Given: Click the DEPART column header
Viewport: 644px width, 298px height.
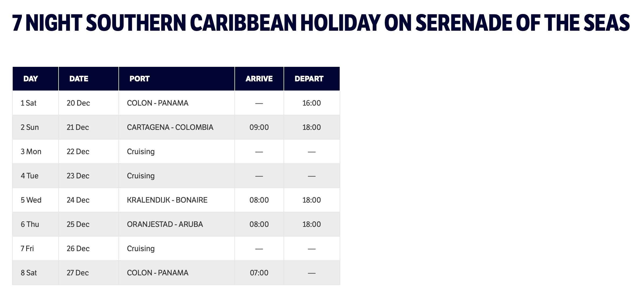Looking at the screenshot, I should tap(309, 79).
